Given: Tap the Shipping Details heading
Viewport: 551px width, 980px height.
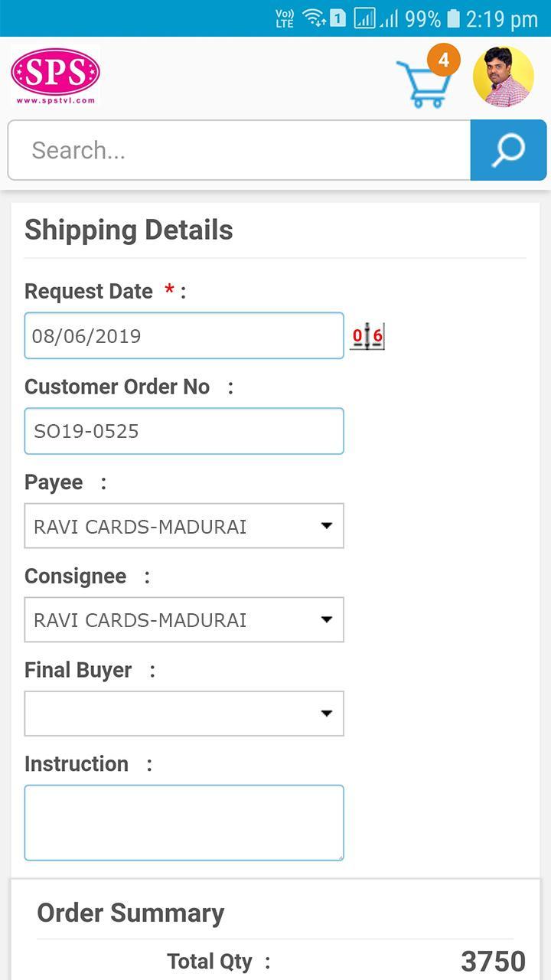Looking at the screenshot, I should pyautogui.click(x=129, y=230).
